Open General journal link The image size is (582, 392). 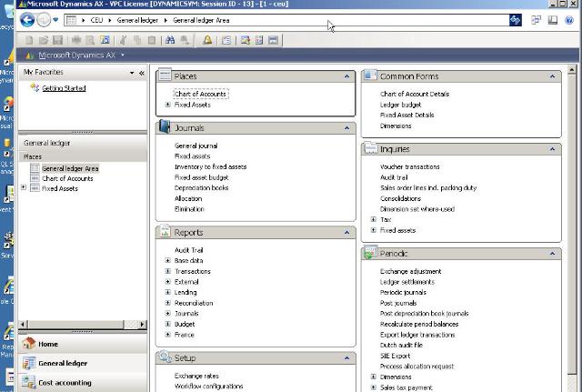pos(196,146)
